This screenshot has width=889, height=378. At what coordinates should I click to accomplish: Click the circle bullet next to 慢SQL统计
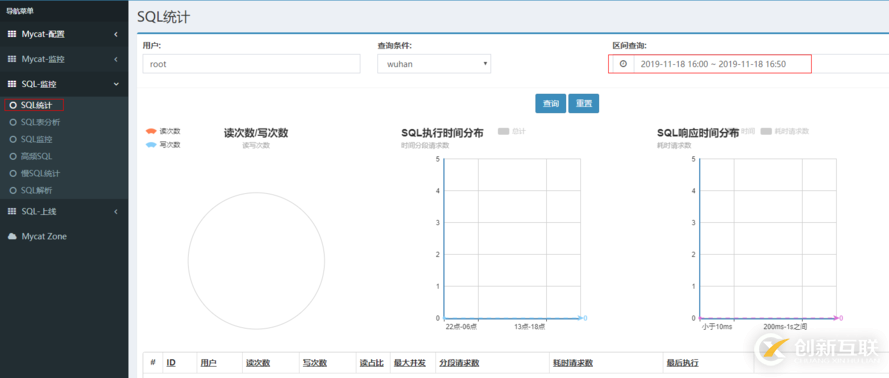tap(13, 173)
